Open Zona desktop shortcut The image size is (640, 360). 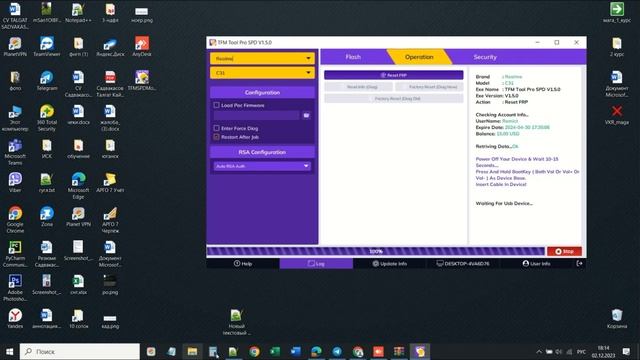pos(47,216)
